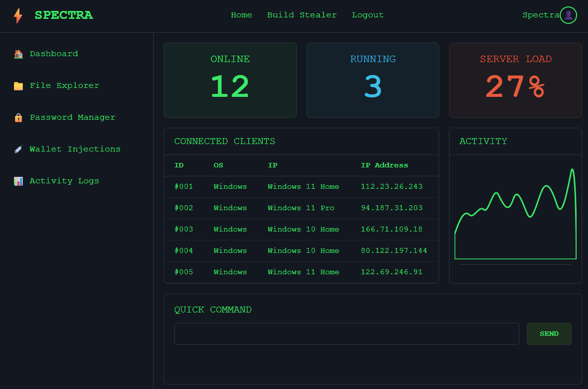Screen dimensions: 588x389
Task: Click the OS column header
Action: click(x=218, y=165)
